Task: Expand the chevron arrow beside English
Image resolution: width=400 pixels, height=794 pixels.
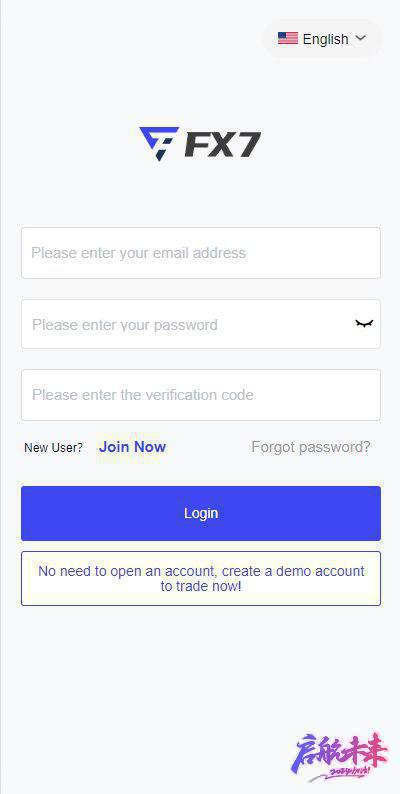Action: point(361,38)
